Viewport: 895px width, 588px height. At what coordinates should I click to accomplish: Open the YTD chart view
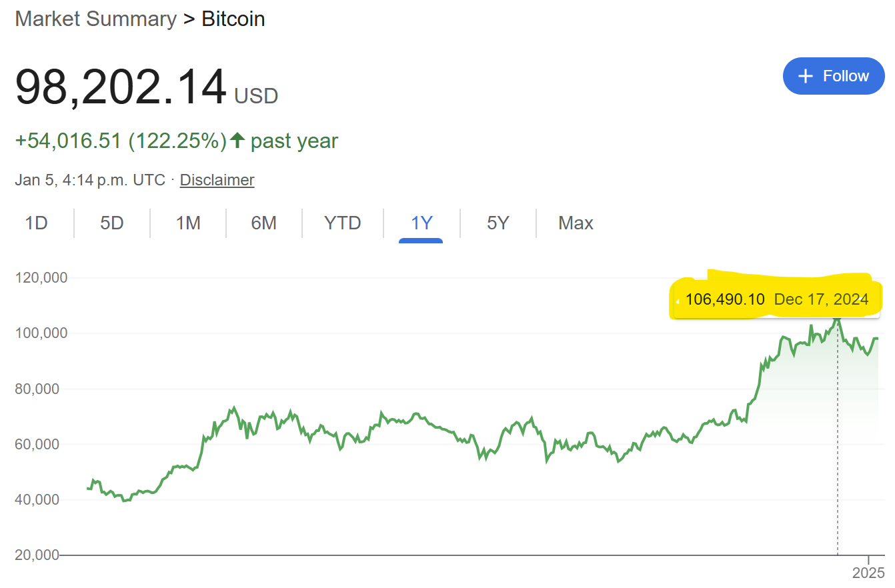point(342,223)
